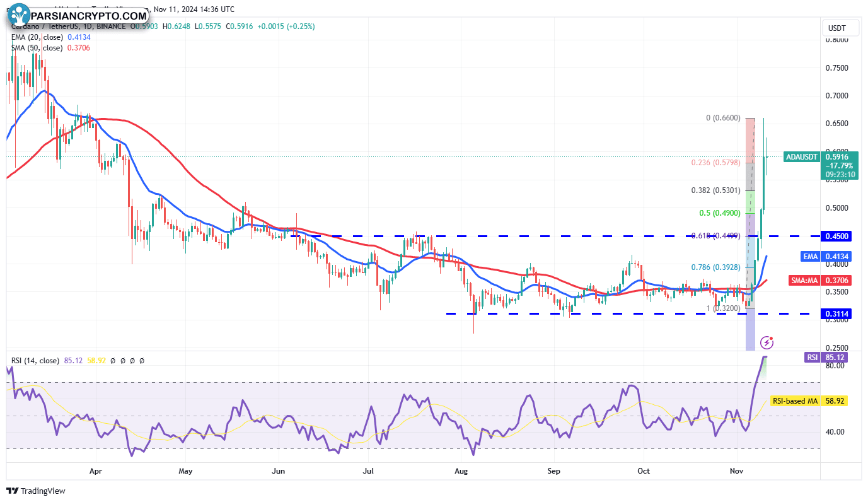868x502 pixels.
Task: Click the RSI 85.12 axis label
Action: tap(826, 358)
